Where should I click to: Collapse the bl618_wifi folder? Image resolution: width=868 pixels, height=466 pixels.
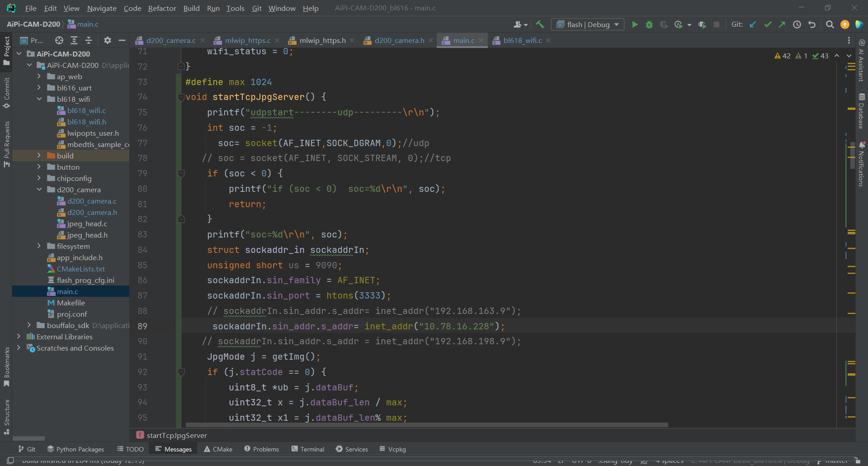point(39,99)
